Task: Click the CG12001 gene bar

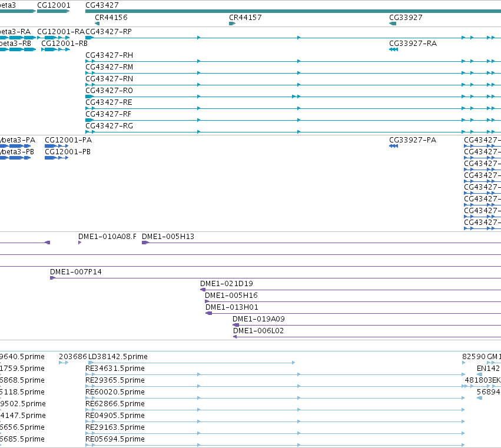Action: coord(54,11)
